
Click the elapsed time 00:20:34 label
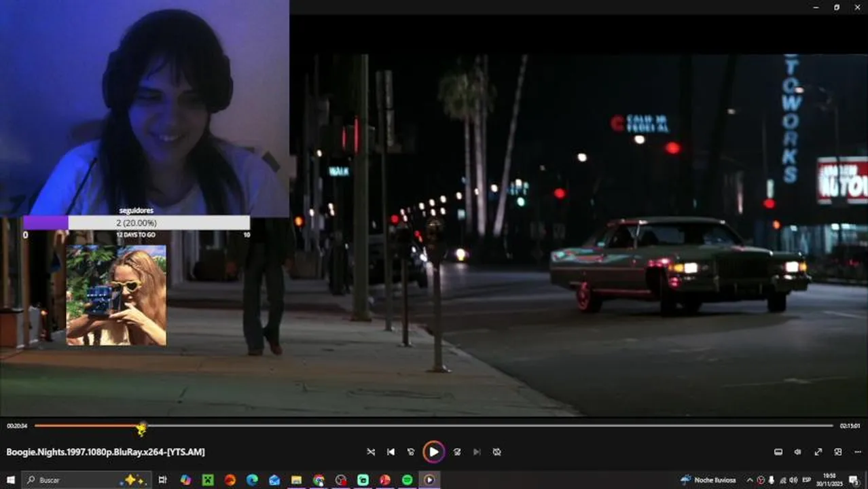click(x=17, y=426)
